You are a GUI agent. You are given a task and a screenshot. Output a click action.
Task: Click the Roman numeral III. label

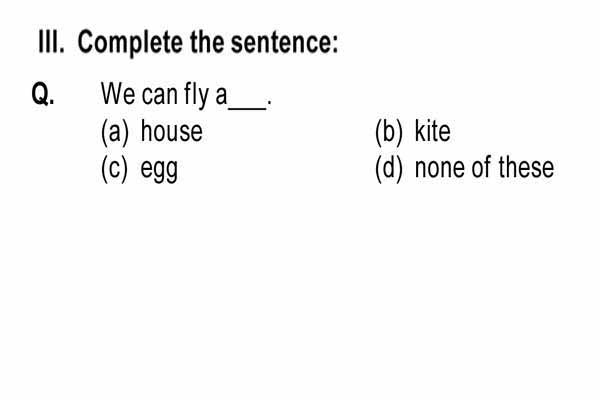pyautogui.click(x=52, y=41)
